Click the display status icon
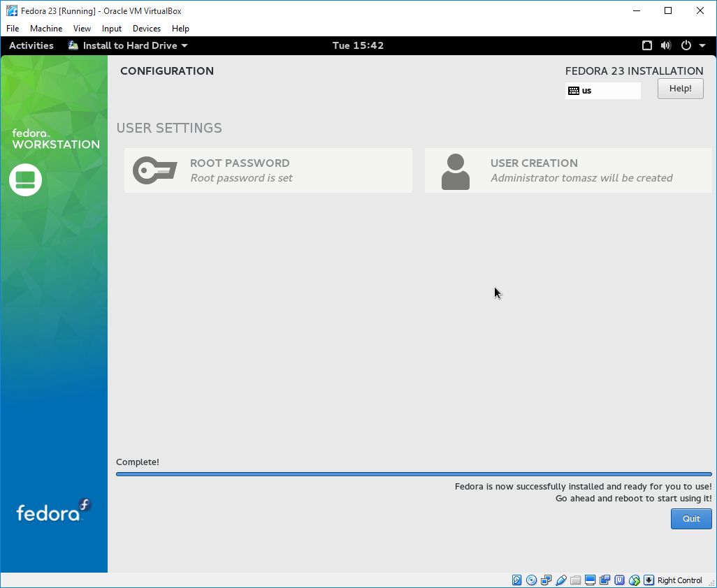 tap(590, 580)
